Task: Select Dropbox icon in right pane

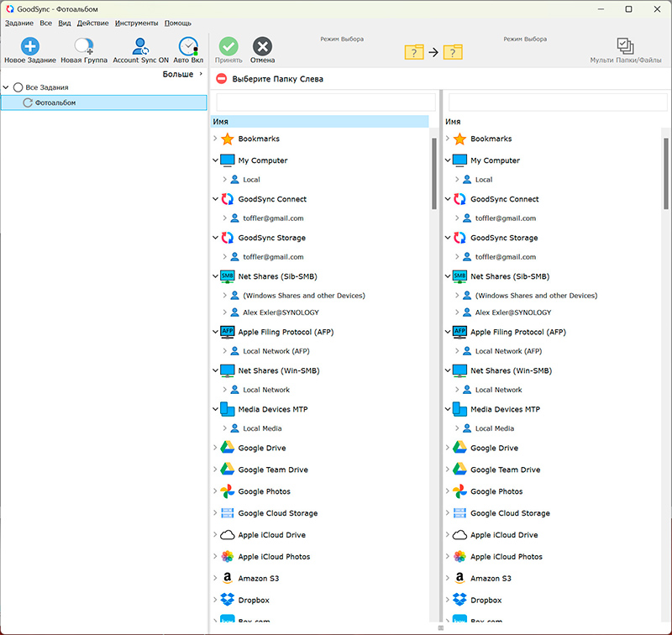Action: pyautogui.click(x=459, y=601)
